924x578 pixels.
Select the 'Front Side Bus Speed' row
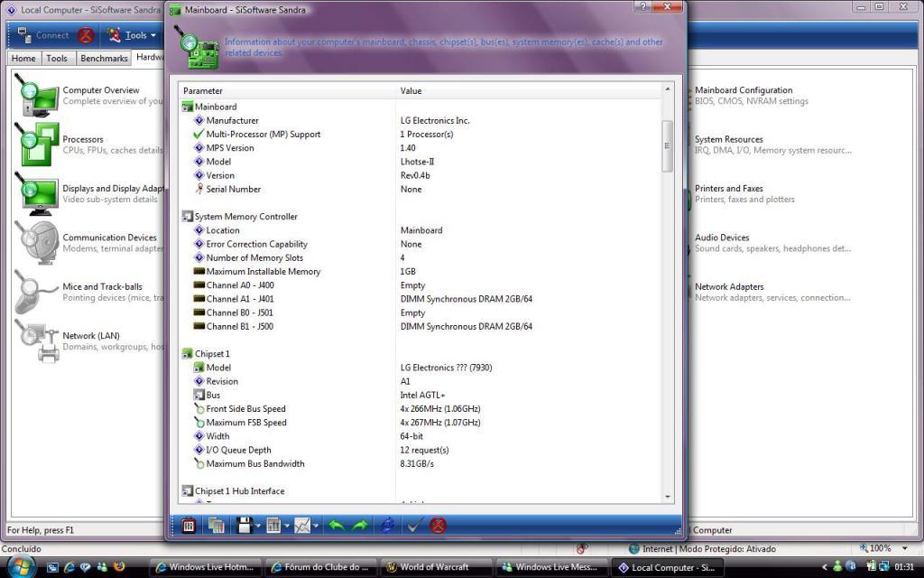pos(420,409)
